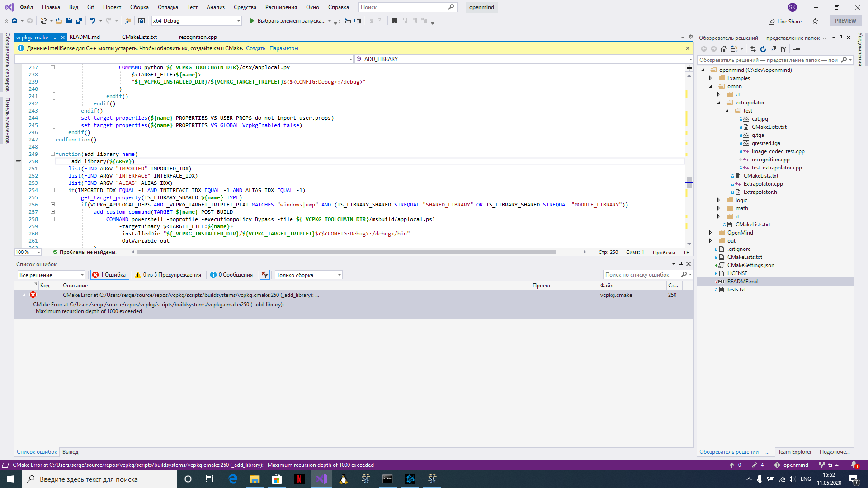
Task: Toggle a bookmark using the bookmark icon
Action: [394, 21]
